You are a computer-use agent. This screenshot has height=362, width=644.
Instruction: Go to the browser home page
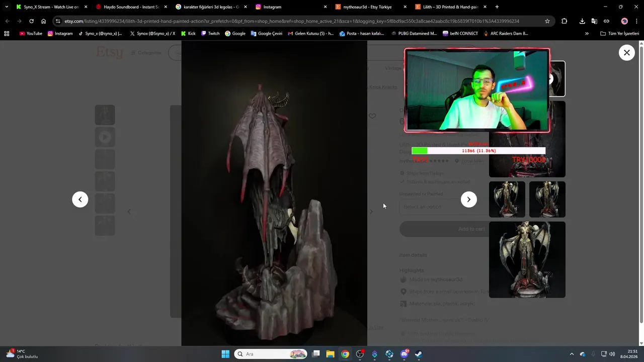point(43,21)
